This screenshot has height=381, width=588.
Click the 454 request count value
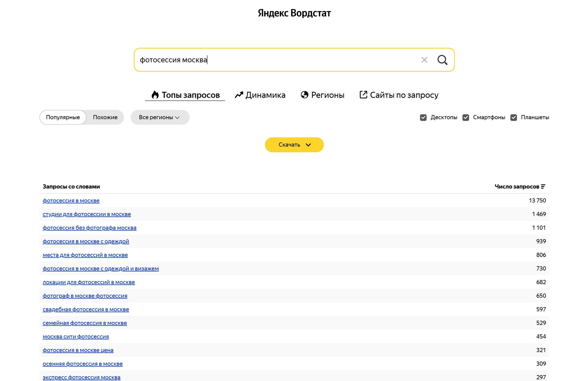pyautogui.click(x=541, y=337)
